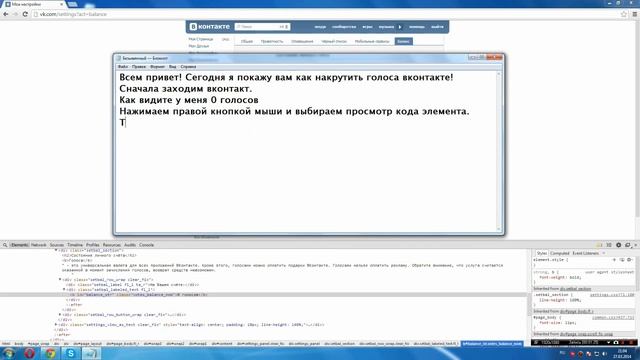
Task: Bookmark this page with the star icon
Action: (624, 14)
